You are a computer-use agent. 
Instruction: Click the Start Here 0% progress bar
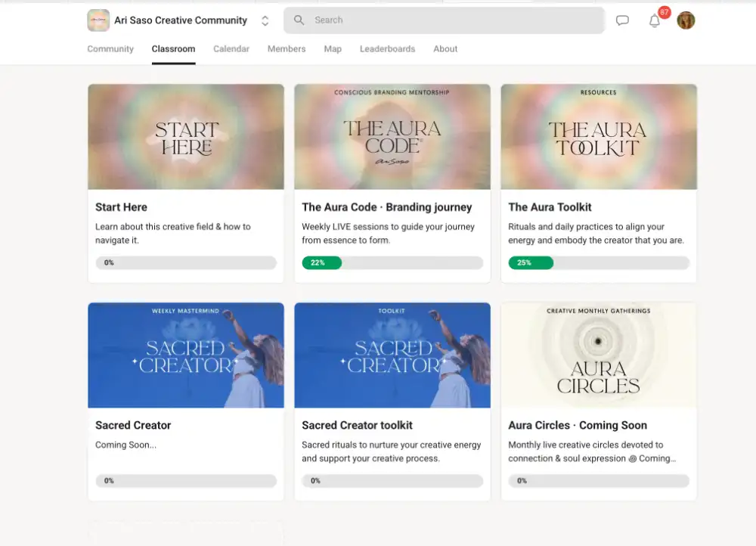click(186, 263)
